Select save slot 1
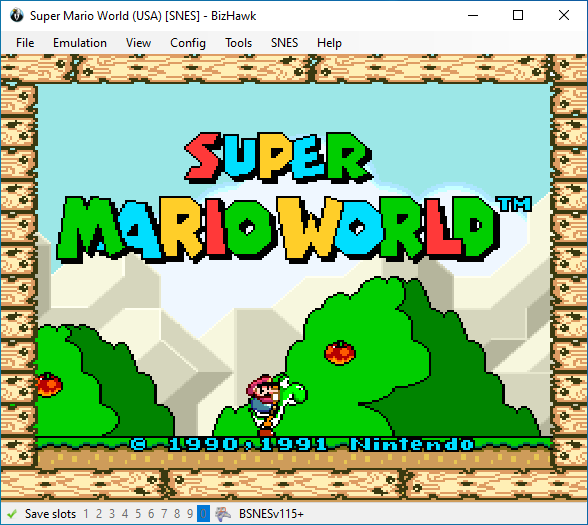588x525 pixels. click(x=86, y=513)
